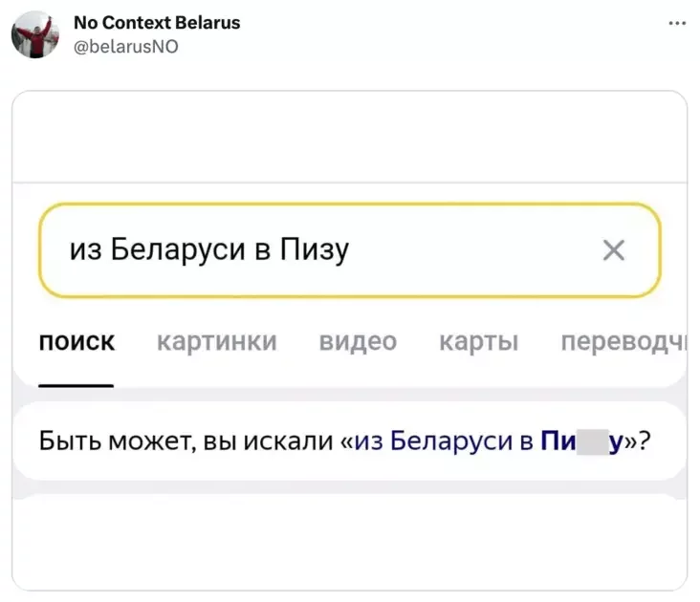The image size is (700, 602).
Task: Follow the suggested «из Беларуси в» query link
Action: coord(444,441)
